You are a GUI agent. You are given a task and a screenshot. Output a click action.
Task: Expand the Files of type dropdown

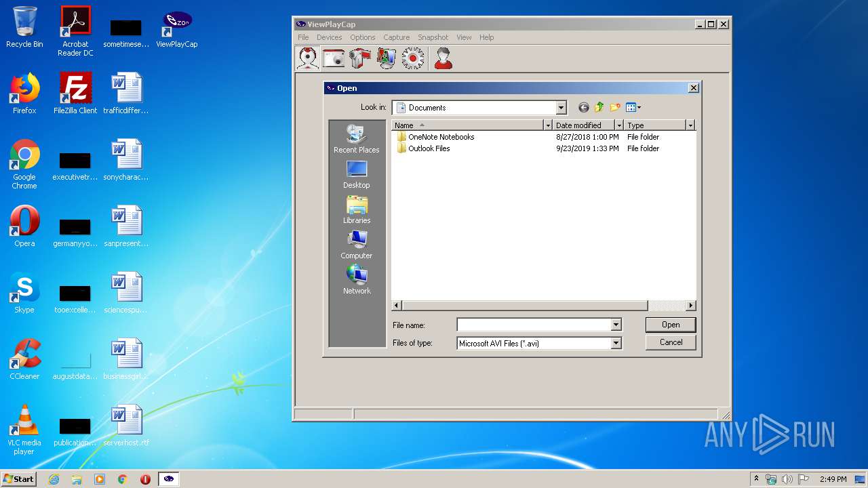616,344
